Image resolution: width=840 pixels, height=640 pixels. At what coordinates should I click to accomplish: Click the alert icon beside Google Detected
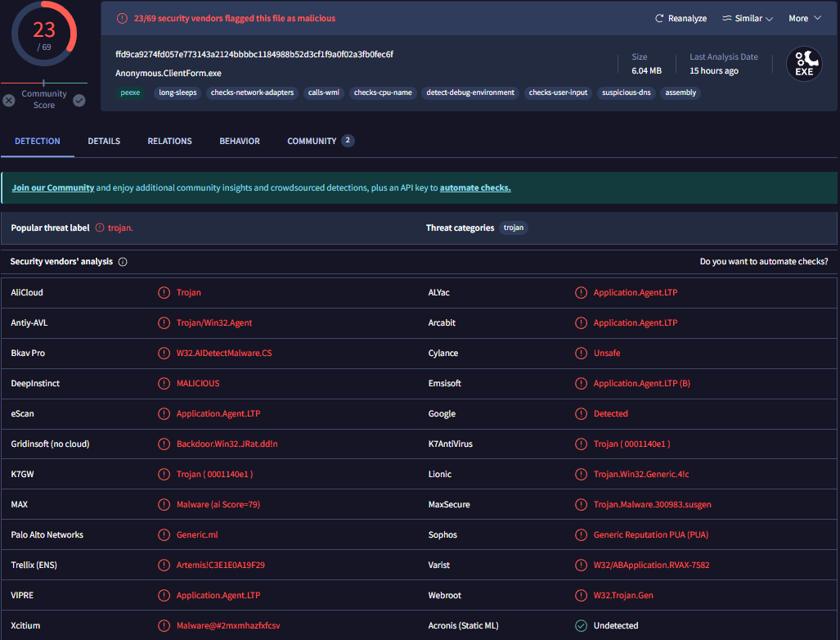click(x=581, y=414)
